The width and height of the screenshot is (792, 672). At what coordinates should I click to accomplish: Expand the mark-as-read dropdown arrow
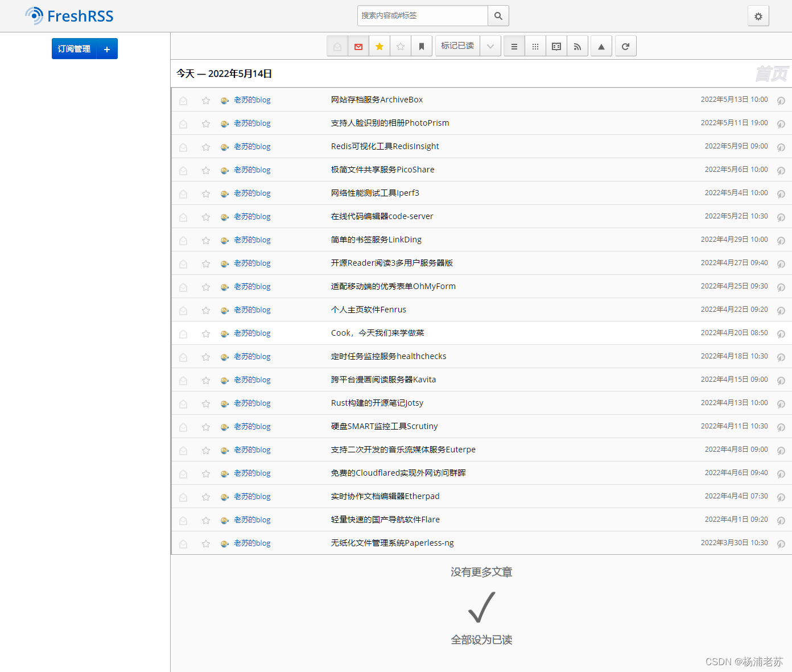[490, 47]
